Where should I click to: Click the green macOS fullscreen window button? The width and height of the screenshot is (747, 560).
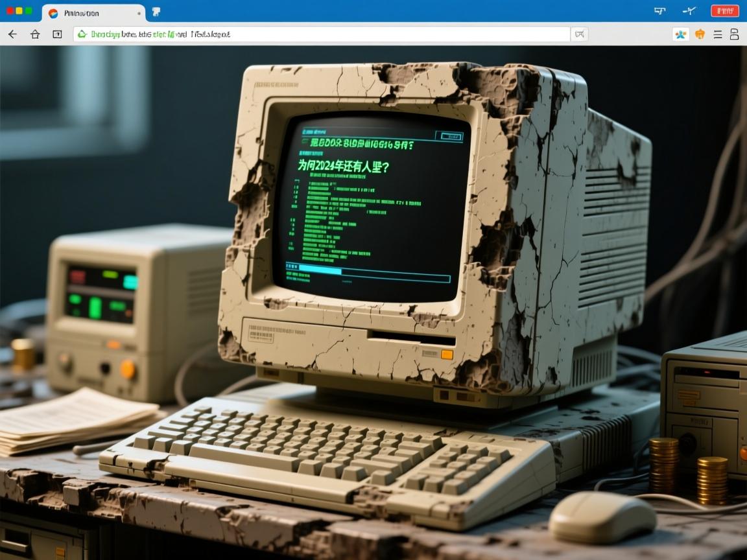click(x=29, y=11)
